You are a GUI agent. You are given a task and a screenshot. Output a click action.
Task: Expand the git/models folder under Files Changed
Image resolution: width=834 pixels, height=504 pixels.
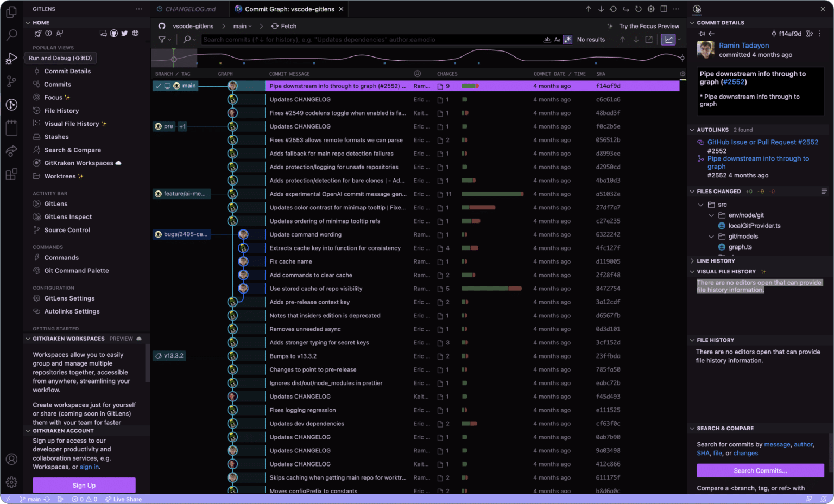(x=711, y=236)
